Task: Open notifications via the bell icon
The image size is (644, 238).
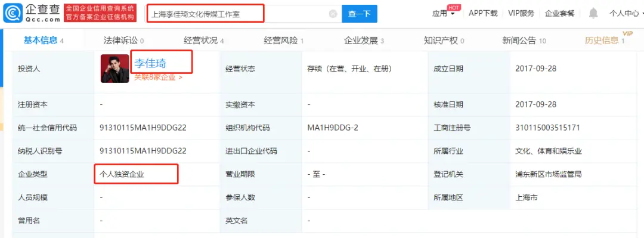Action: [593, 13]
